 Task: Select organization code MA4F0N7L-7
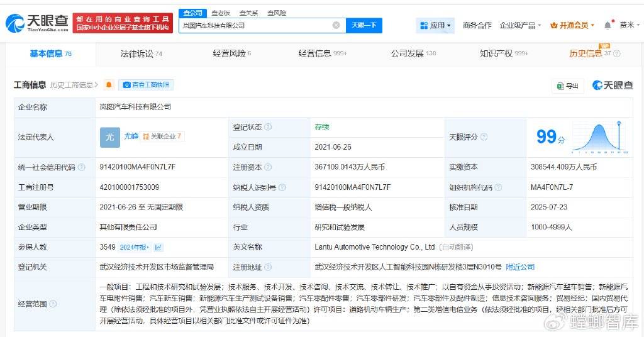[552, 187]
